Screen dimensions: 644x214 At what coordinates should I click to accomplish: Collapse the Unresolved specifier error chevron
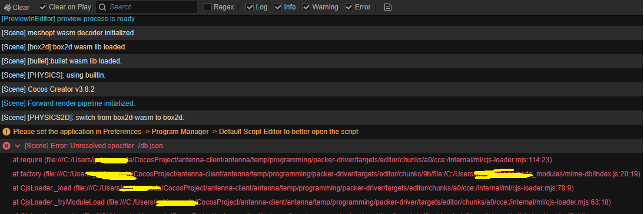pyautogui.click(x=18, y=146)
